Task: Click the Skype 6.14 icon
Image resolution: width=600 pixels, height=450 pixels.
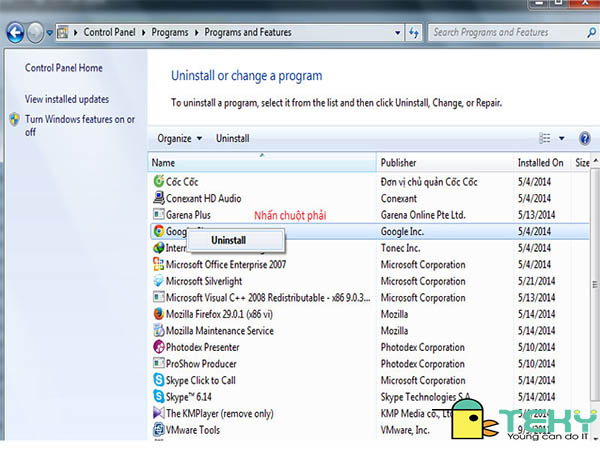Action: tap(158, 396)
